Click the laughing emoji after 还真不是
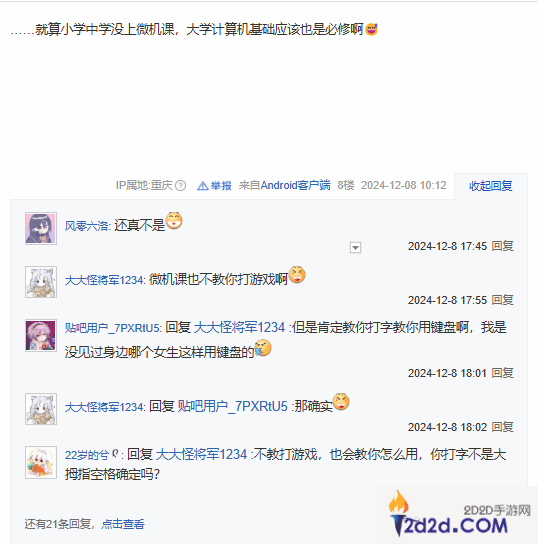This screenshot has width=538, height=544. pos(174,221)
